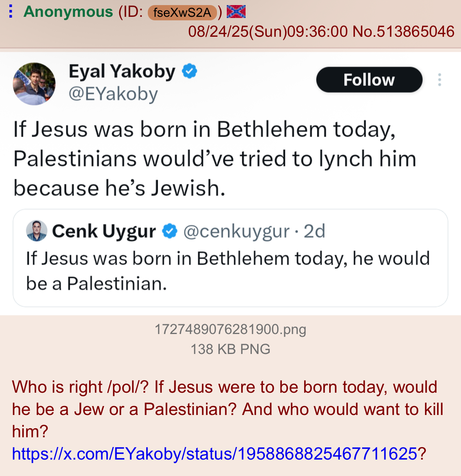Click Cenk Uygur's small profile avatar
The width and height of the screenshot is (461, 476).
[37, 231]
